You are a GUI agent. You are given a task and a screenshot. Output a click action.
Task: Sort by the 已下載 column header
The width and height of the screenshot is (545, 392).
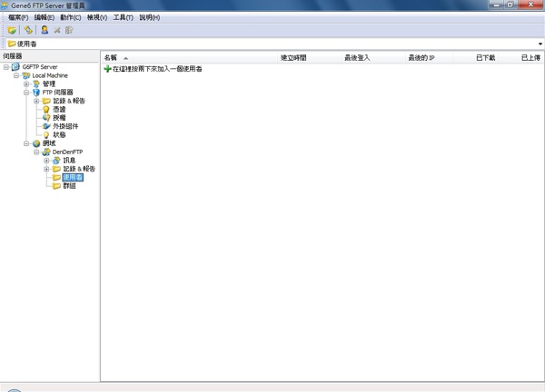[475, 58]
